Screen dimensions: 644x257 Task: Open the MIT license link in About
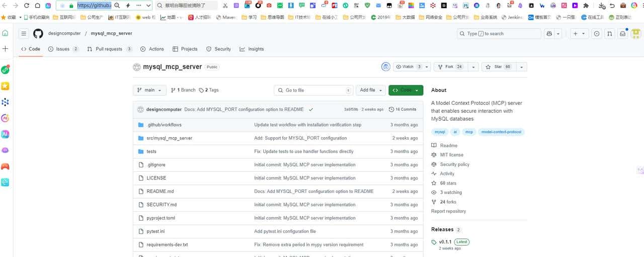(452, 155)
